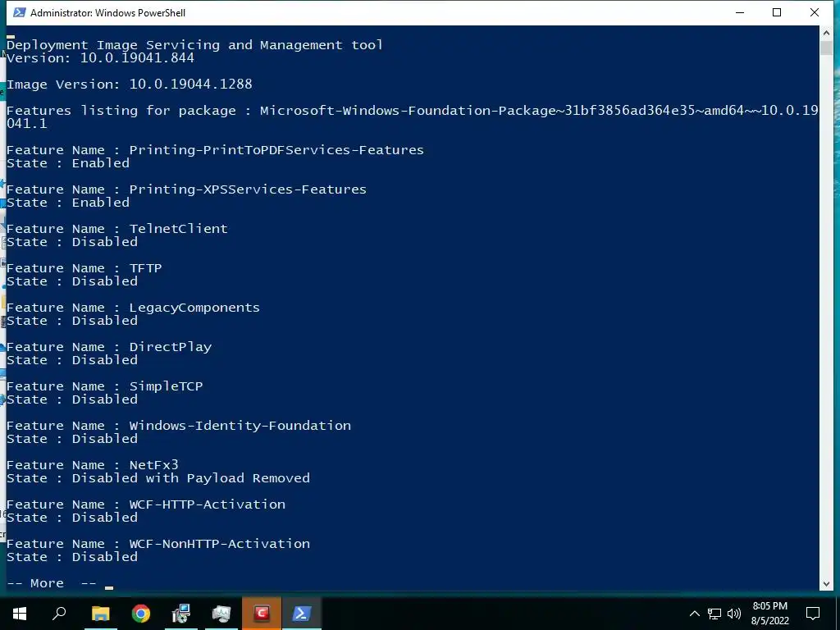Maximize the PowerShell window
This screenshot has height=630, width=840.
(x=777, y=12)
